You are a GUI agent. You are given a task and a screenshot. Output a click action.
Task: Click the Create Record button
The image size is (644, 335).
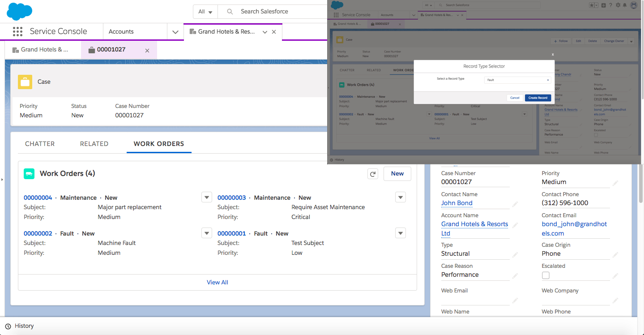pyautogui.click(x=538, y=98)
